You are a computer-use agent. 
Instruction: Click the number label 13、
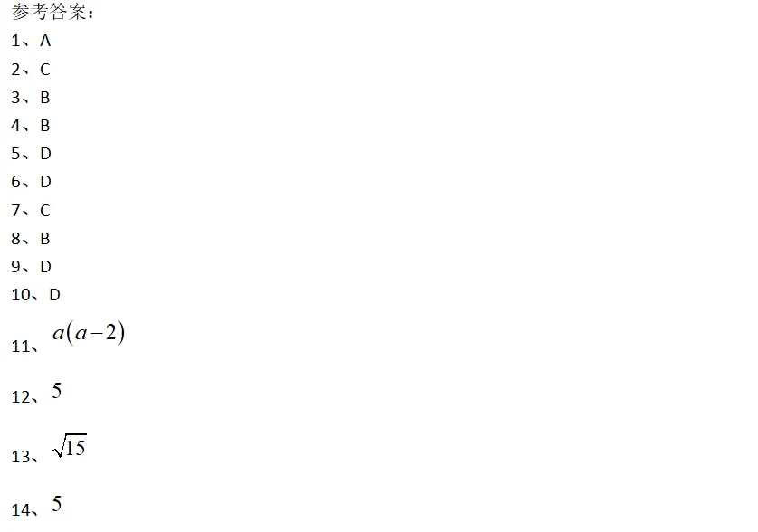(24, 457)
